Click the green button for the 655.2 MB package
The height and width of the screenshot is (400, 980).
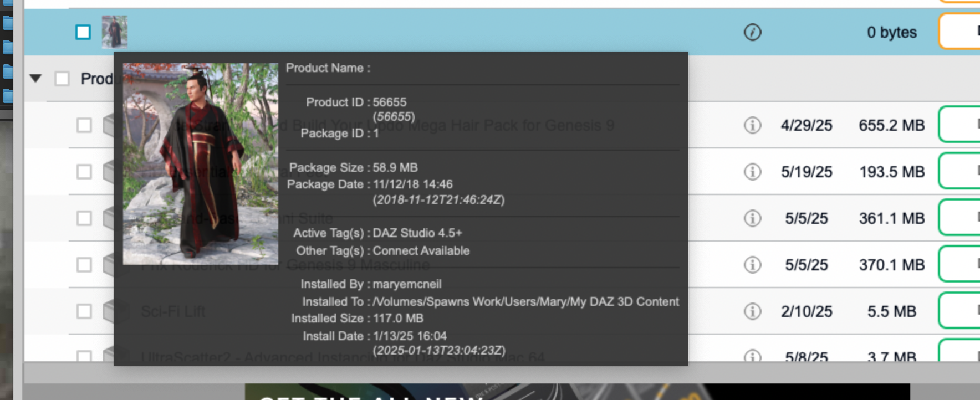tap(959, 125)
